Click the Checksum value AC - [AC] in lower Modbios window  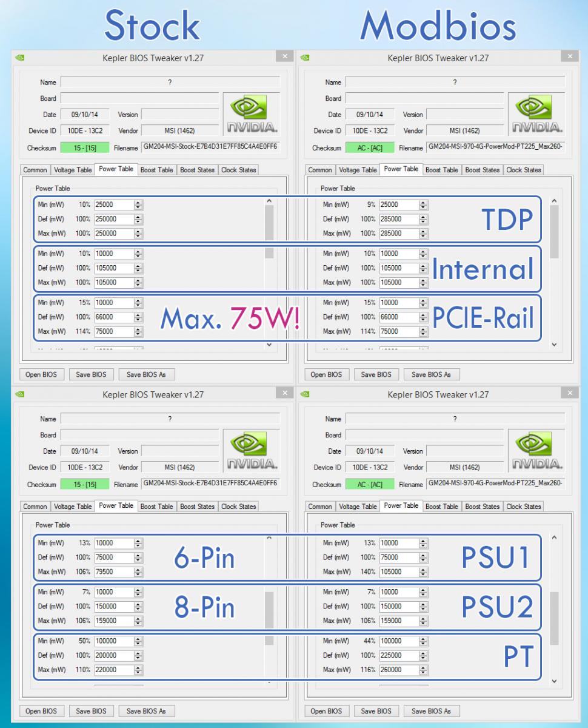pos(370,484)
